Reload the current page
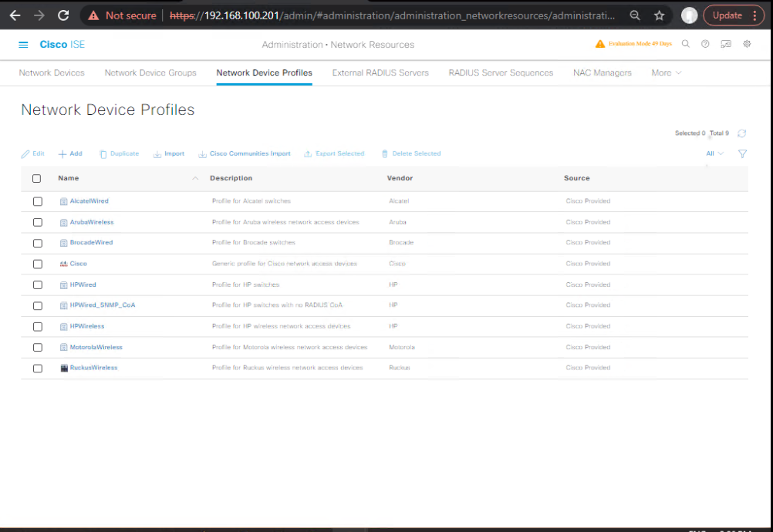 point(63,15)
